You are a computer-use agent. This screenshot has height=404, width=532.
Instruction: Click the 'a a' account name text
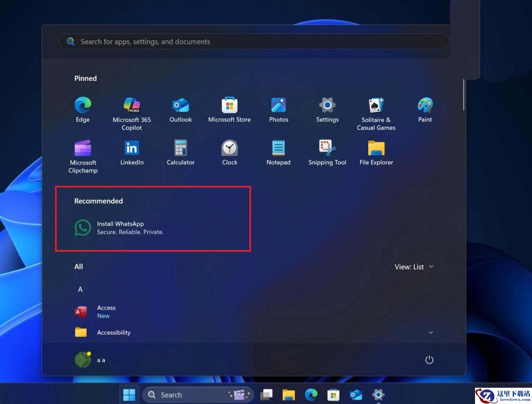click(x=101, y=360)
